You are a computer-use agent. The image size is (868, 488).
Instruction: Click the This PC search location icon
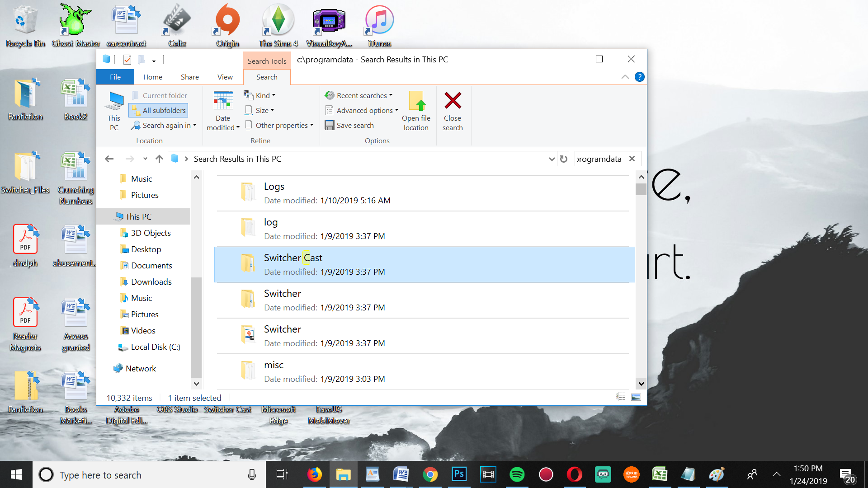point(114,101)
